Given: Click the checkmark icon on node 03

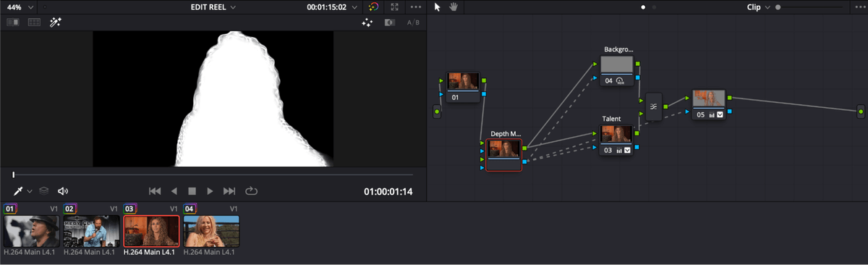Looking at the screenshot, I should coord(628,151).
